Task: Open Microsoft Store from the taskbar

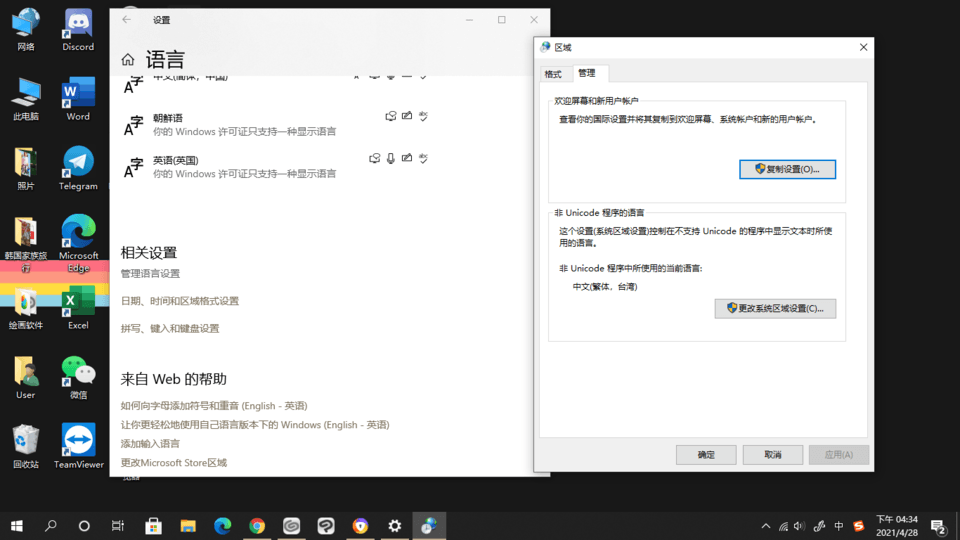Action: 153,526
